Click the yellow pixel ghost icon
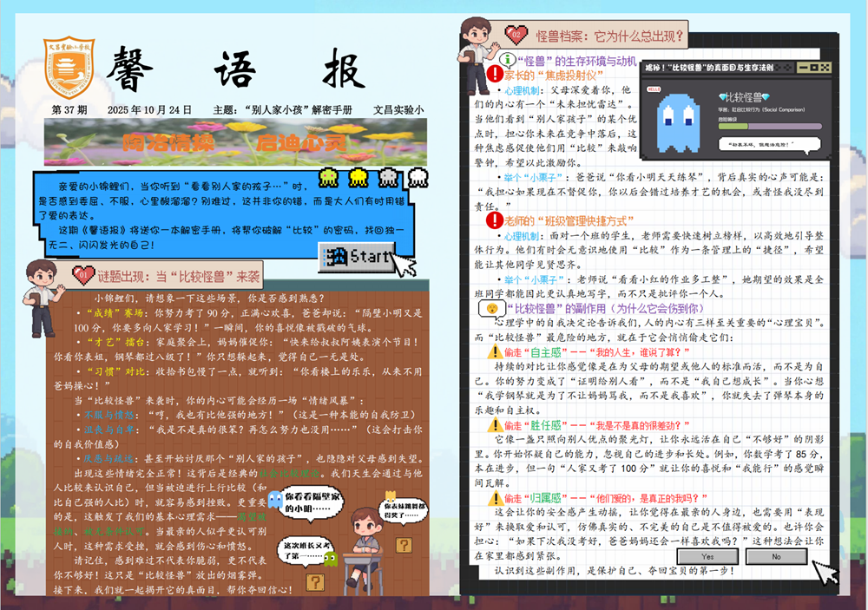The image size is (868, 610). pos(358,177)
